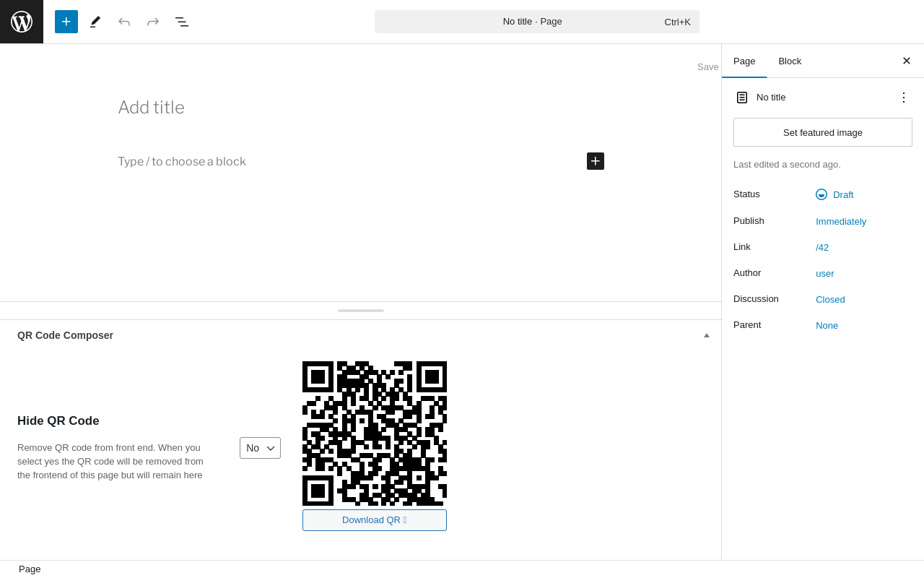
Task: Edit the /42 page link
Action: click(822, 248)
